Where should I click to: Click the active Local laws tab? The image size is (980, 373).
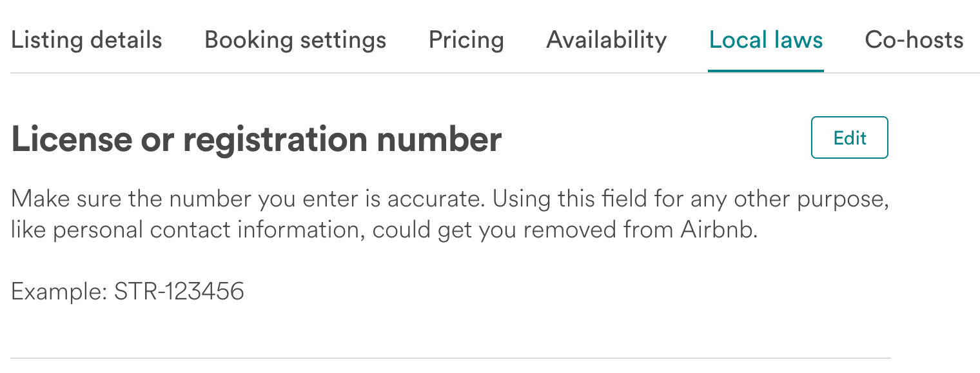point(765,40)
